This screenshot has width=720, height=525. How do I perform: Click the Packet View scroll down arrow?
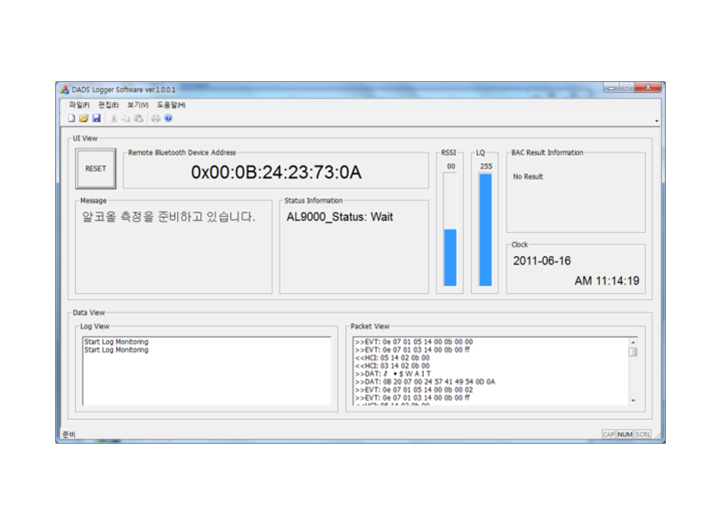point(632,400)
